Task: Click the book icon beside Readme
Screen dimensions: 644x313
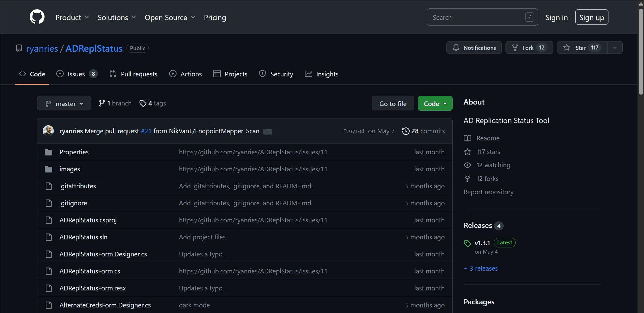Action: tap(467, 138)
